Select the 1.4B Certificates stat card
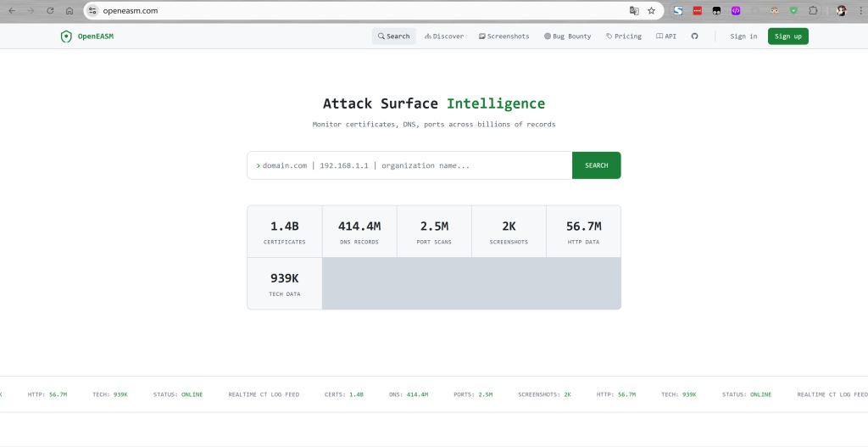Screen dimensions: 868x447 pyautogui.click(x=284, y=232)
